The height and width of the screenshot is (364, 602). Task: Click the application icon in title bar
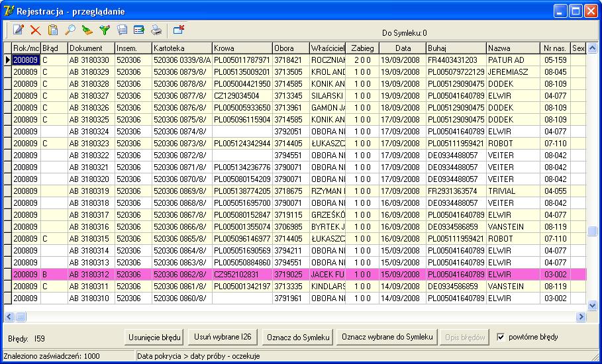pos(9,11)
